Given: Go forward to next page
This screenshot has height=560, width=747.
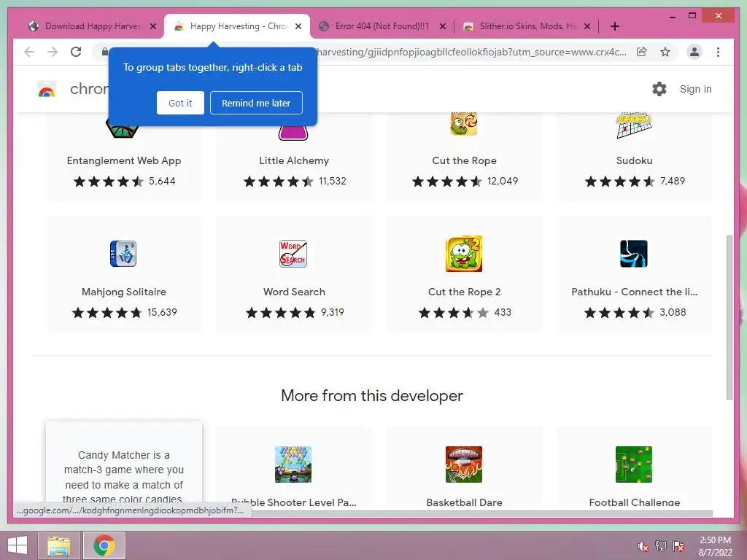Looking at the screenshot, I should coord(53,52).
